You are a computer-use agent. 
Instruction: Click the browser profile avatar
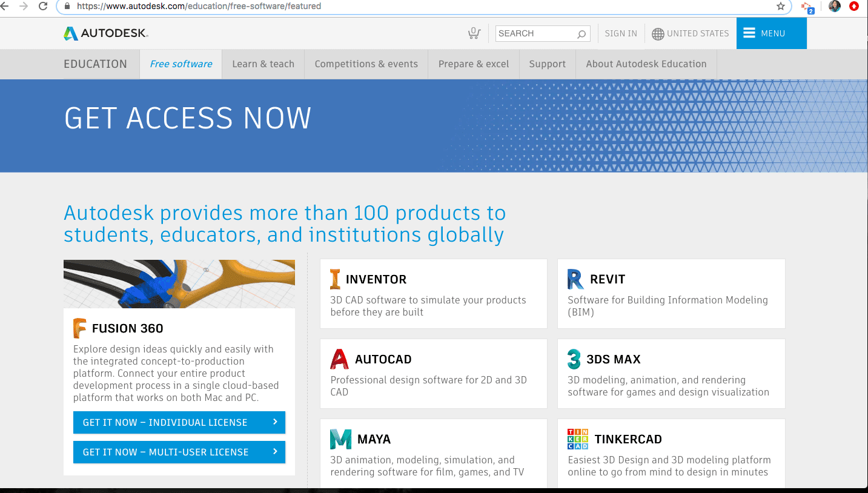point(835,6)
